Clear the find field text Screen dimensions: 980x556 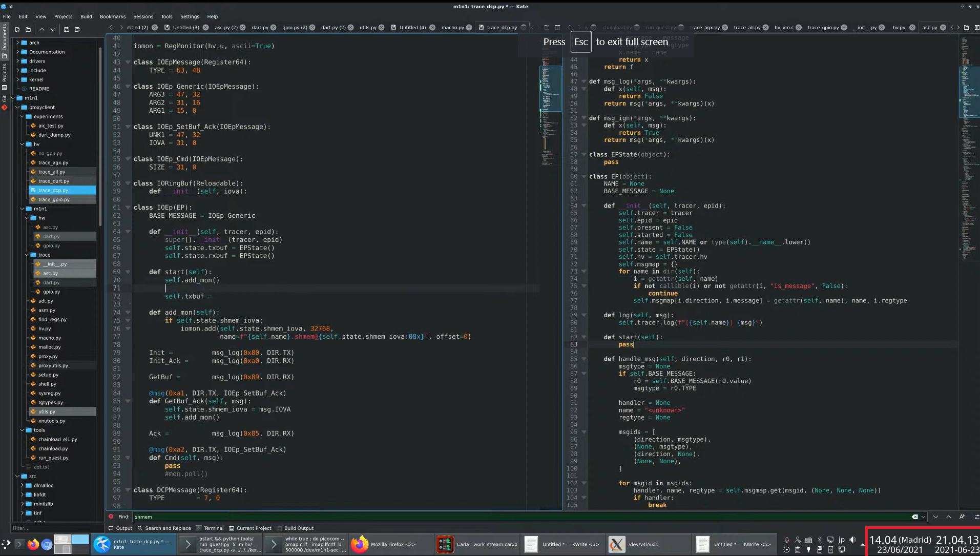(914, 517)
